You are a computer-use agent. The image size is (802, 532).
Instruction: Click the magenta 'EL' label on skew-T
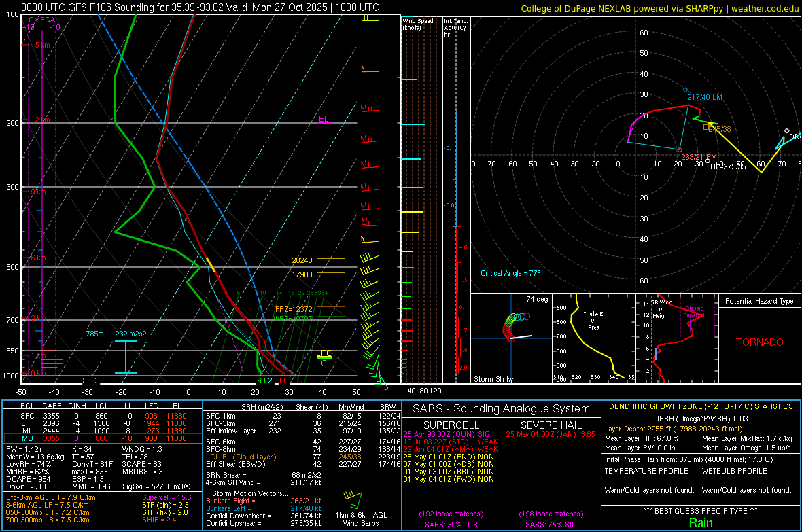pos(324,119)
